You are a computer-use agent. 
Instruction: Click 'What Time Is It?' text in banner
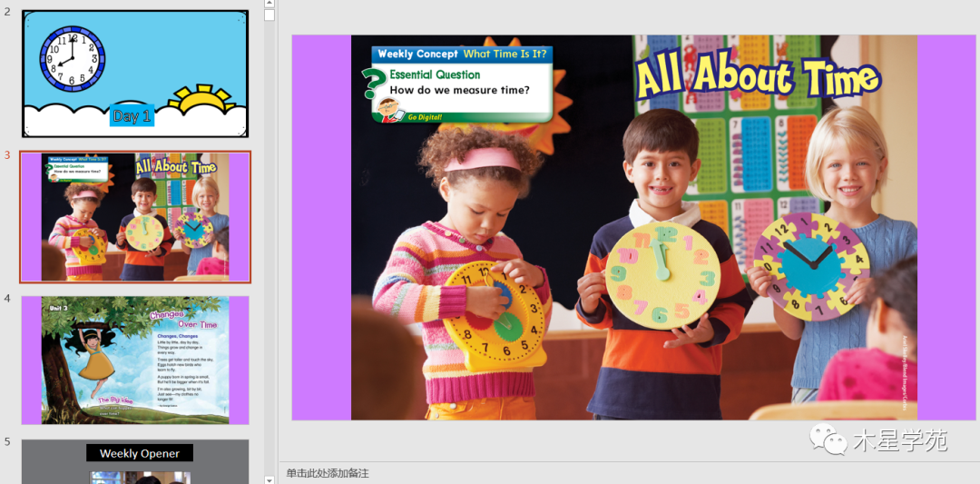click(505, 54)
